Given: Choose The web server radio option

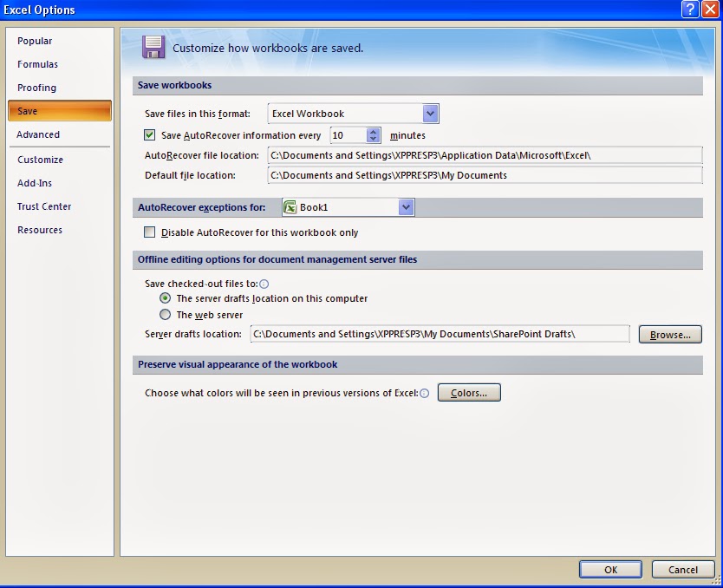Looking at the screenshot, I should pos(165,315).
